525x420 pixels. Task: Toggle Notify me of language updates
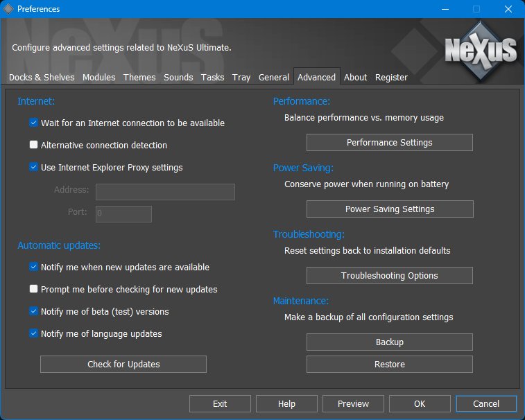pyautogui.click(x=33, y=333)
